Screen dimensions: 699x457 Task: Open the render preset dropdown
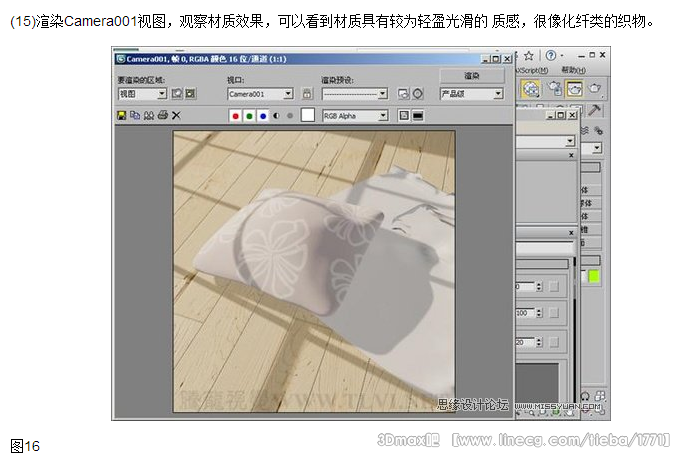coord(355,94)
